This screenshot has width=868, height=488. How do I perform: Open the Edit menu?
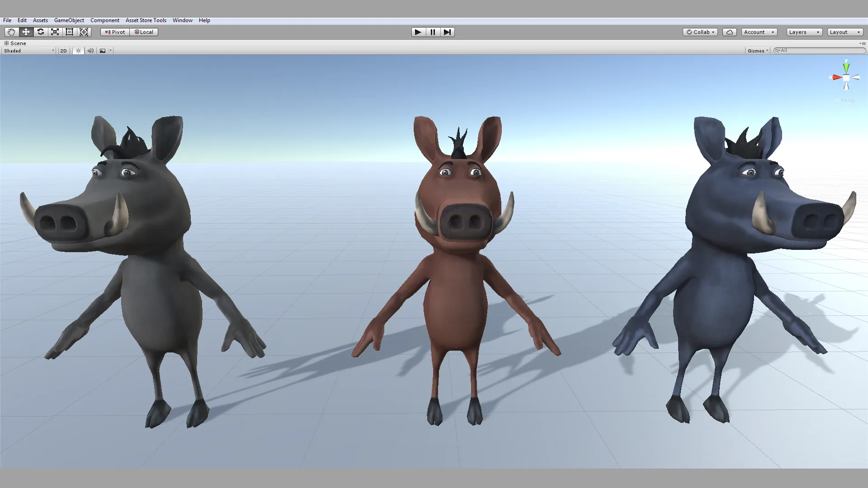(x=22, y=20)
